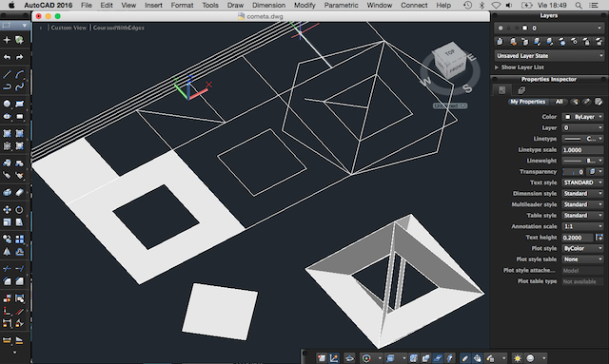The width and height of the screenshot is (609, 364).
Task: Open the Unsaved Layer State dropdown
Action: pyautogui.click(x=549, y=55)
